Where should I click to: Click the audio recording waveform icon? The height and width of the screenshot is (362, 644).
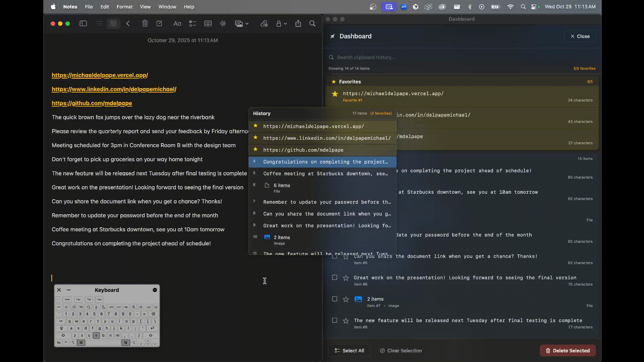click(x=223, y=23)
